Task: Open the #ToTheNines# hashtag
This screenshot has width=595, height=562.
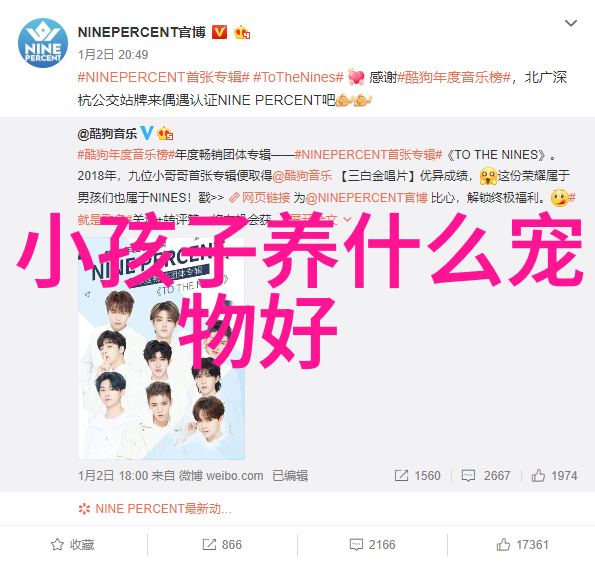Action: pyautogui.click(x=298, y=77)
